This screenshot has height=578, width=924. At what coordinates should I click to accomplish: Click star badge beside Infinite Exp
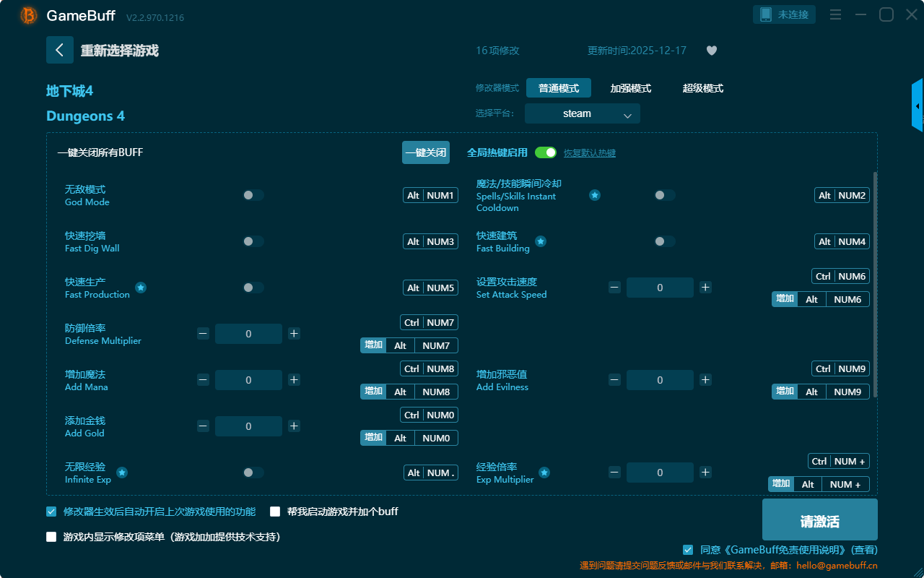pos(122,473)
